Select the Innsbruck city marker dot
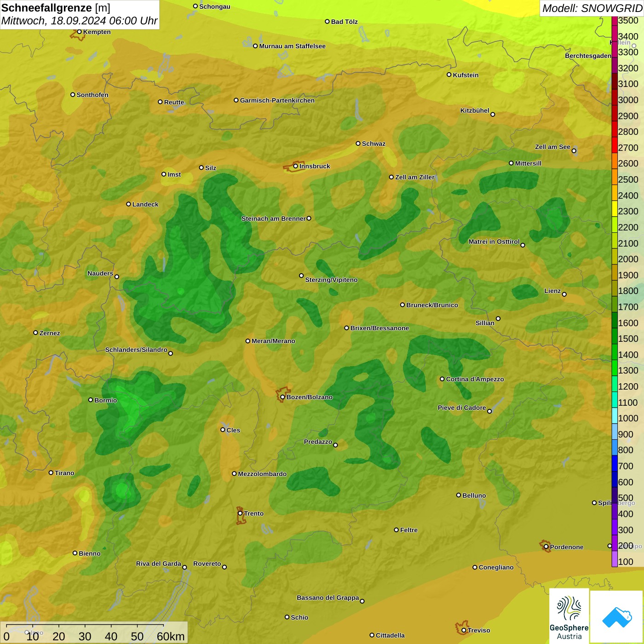The width and height of the screenshot is (644, 644). pyautogui.click(x=296, y=166)
